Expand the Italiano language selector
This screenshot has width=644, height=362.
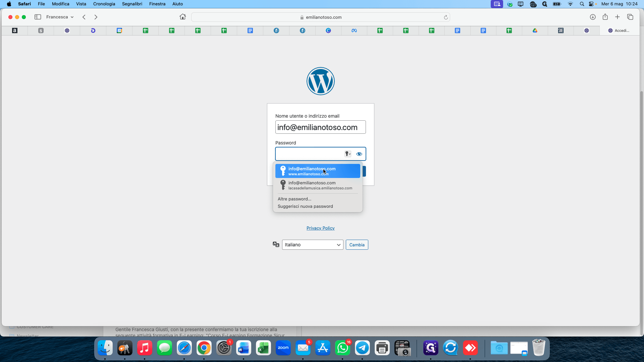click(x=313, y=245)
